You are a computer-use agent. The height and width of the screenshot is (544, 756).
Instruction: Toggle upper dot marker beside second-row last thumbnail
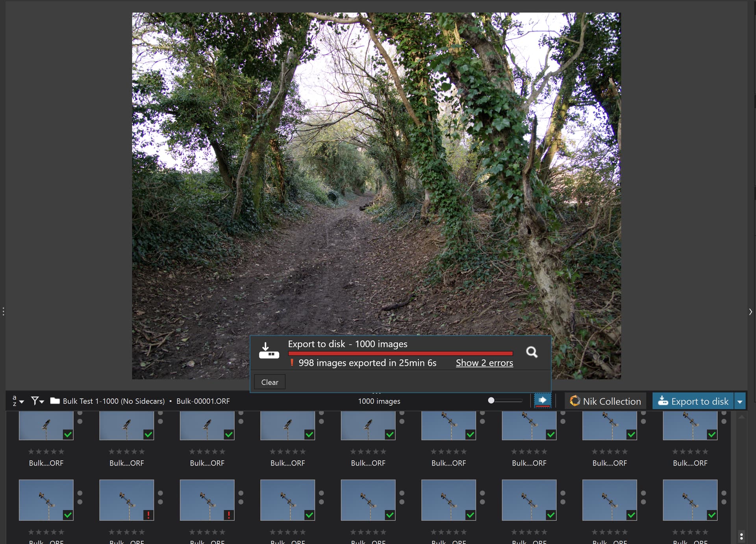[724, 493]
